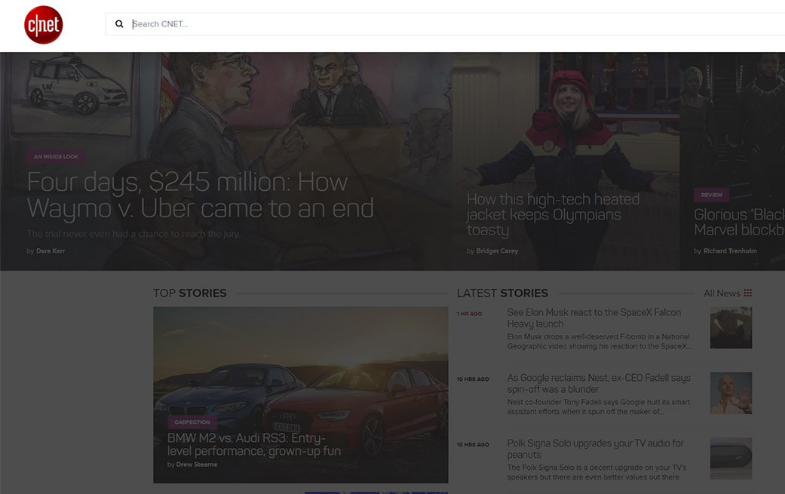Click the search magnifier icon
This screenshot has width=785, height=494.
(x=119, y=24)
